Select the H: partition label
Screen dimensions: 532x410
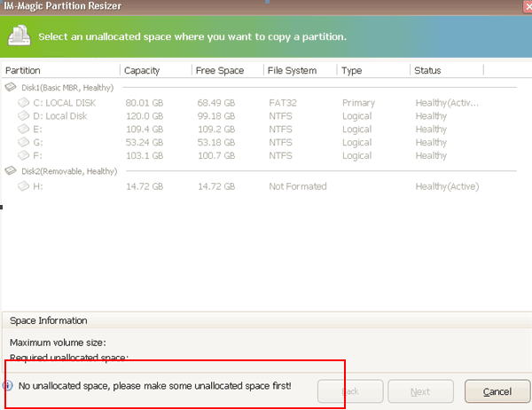click(38, 186)
